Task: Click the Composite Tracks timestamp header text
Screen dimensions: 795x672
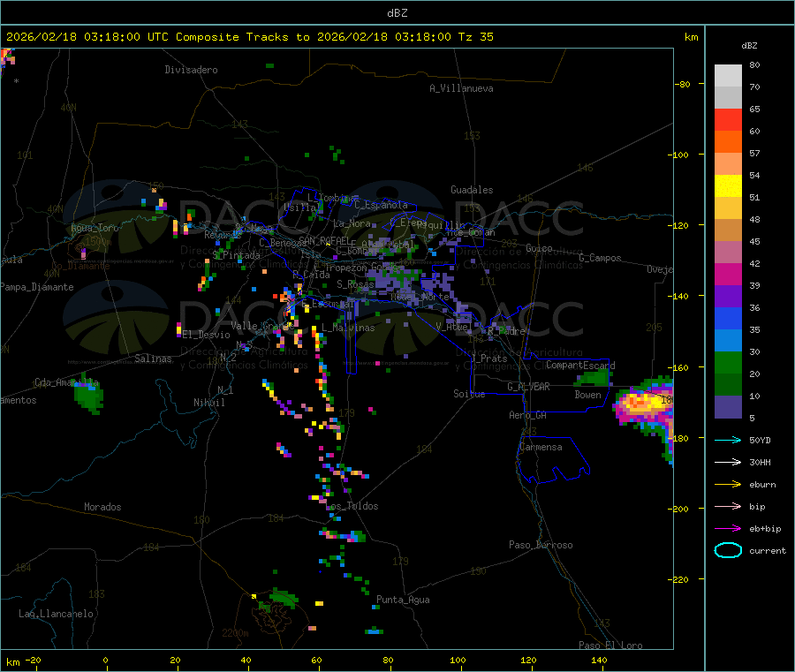Action: tap(249, 36)
